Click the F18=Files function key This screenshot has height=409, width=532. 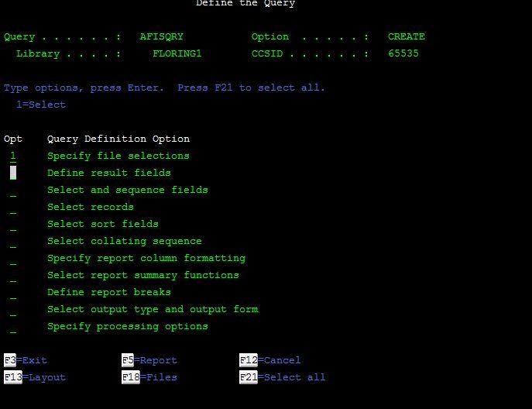click(149, 377)
